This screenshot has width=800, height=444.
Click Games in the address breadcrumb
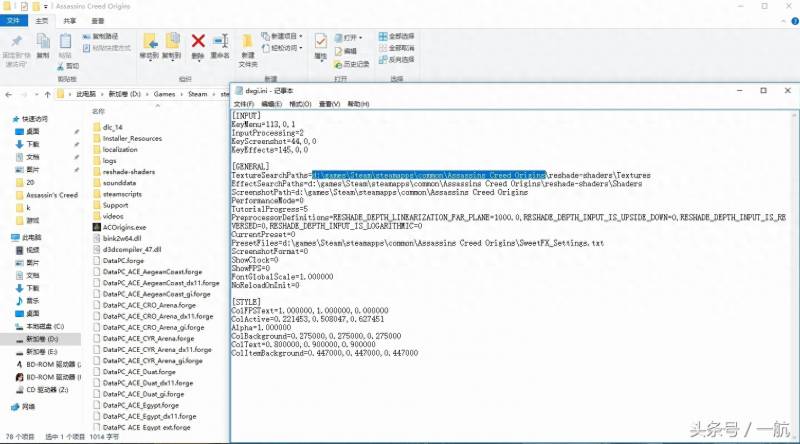coord(164,94)
